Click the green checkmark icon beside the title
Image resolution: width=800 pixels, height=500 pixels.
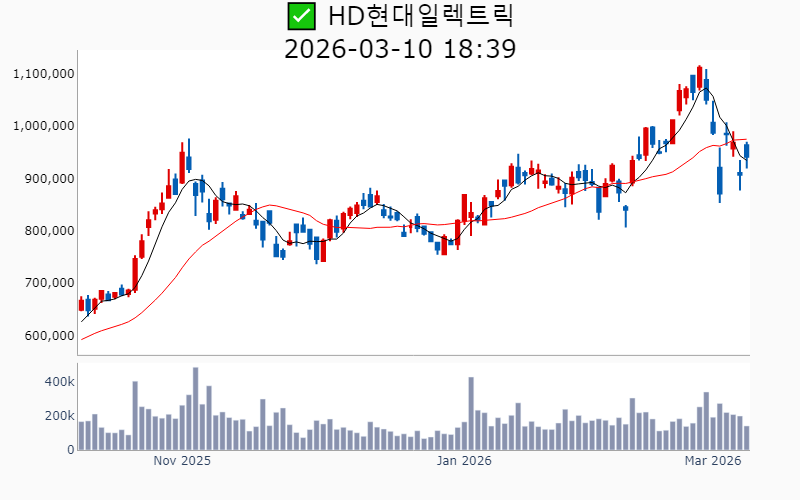pos(300,16)
